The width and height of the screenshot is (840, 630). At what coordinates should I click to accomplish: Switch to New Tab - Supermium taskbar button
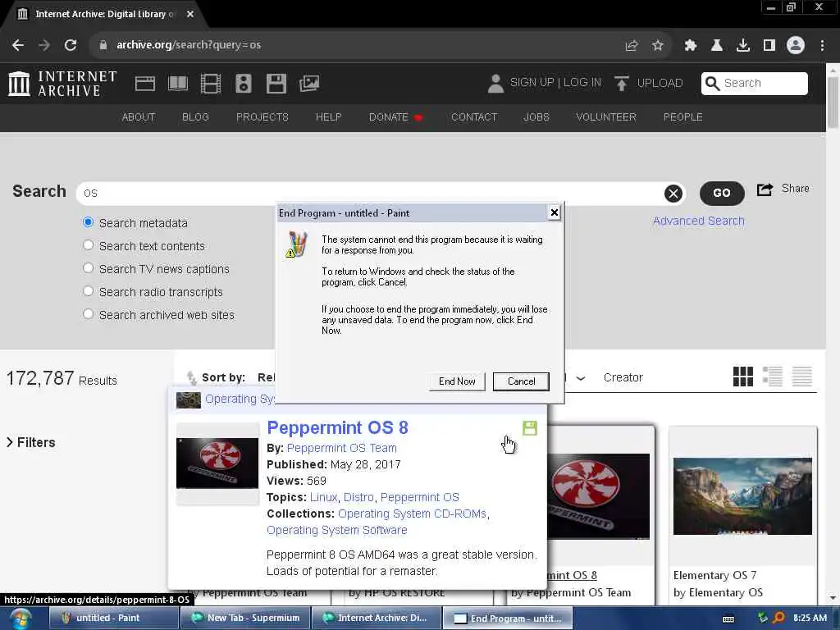click(x=245, y=619)
